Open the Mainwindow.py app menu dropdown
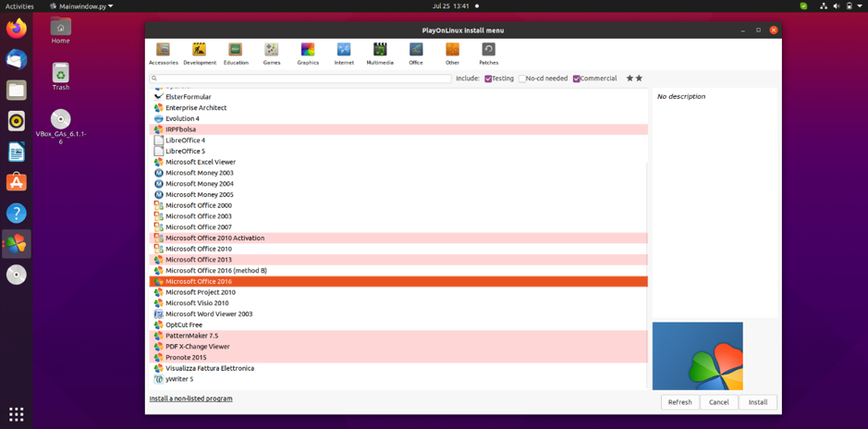Screen dimensions: 868x429 tap(81, 6)
